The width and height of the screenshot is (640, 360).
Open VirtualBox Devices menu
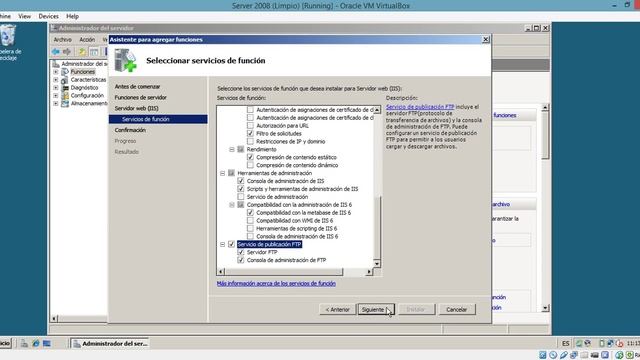coord(49,16)
